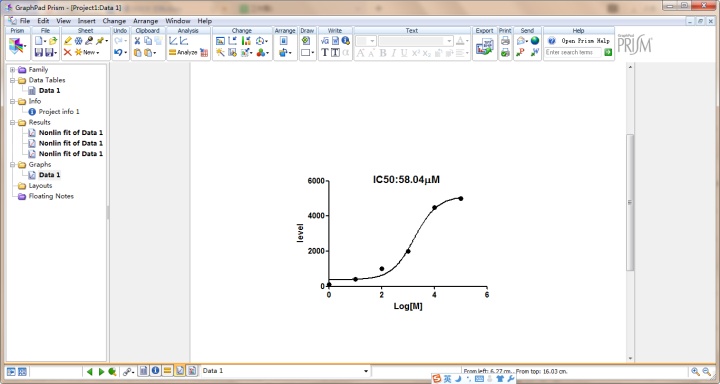720x384 pixels.
Task: Collapse the Graphs folder
Action: [x=13, y=164]
